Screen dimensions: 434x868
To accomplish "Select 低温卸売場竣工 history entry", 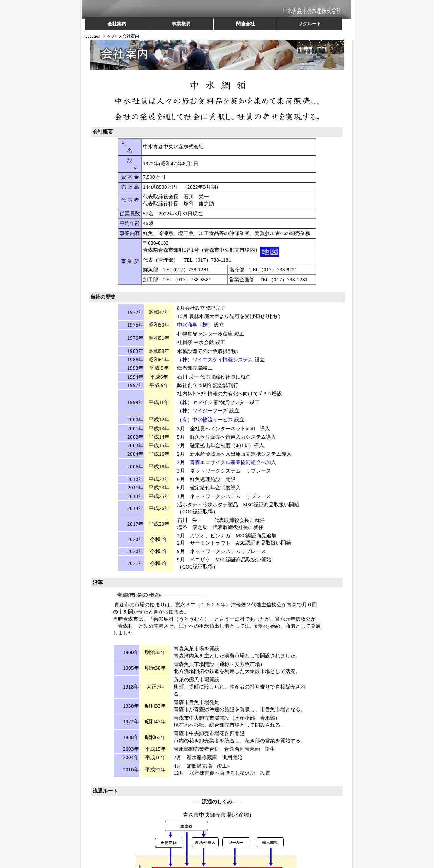I will pos(195,368).
